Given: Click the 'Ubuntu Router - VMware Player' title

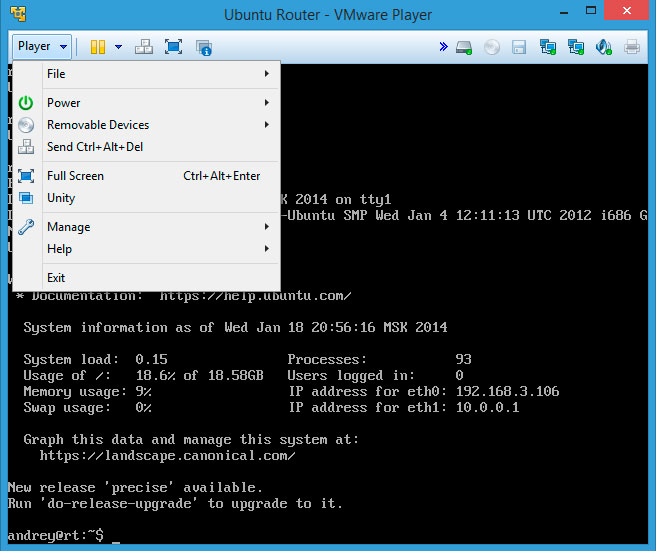Looking at the screenshot, I should click(328, 15).
